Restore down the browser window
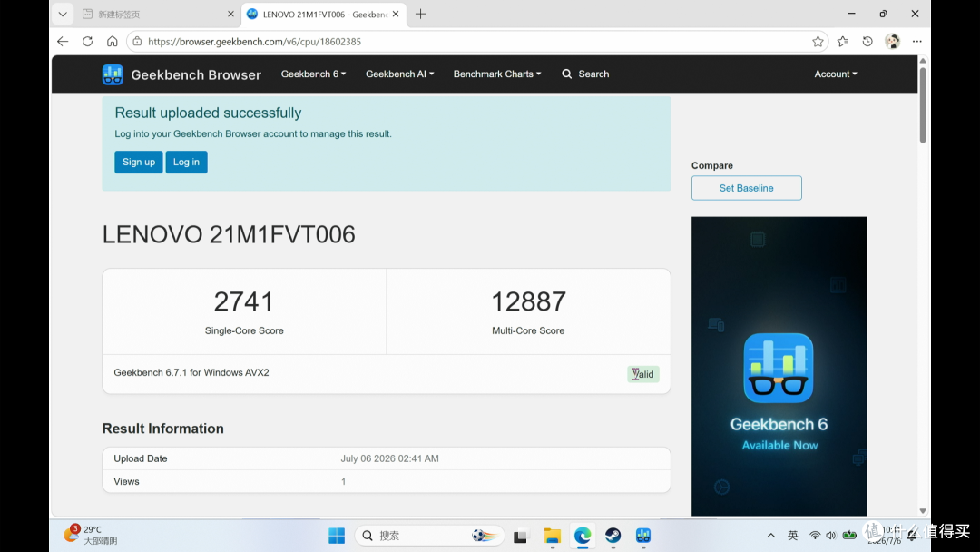980x552 pixels. click(883, 14)
